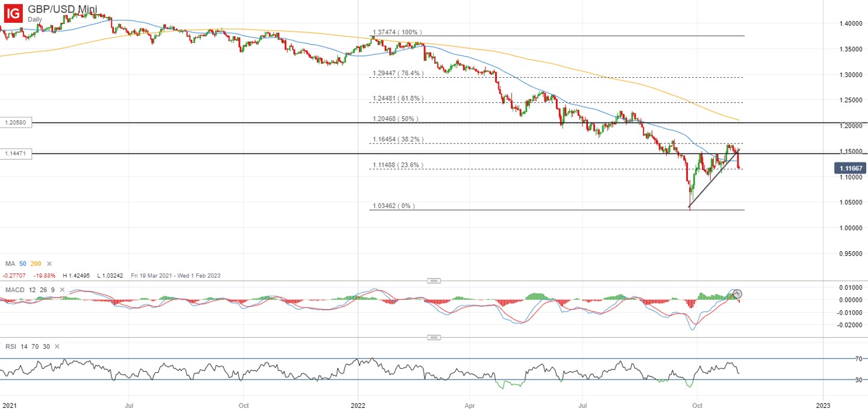This screenshot has width=868, height=409.
Task: Click the MA 200 period value
Action: [x=37, y=264]
